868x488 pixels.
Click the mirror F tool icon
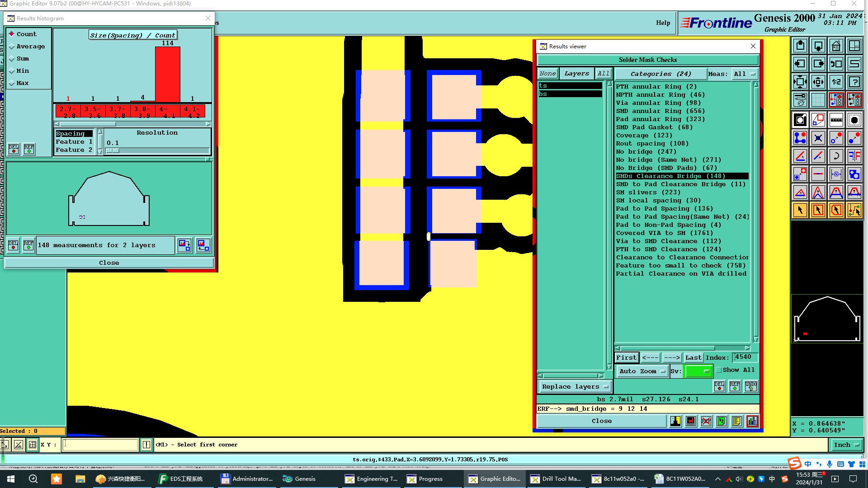pyautogui.click(x=854, y=156)
